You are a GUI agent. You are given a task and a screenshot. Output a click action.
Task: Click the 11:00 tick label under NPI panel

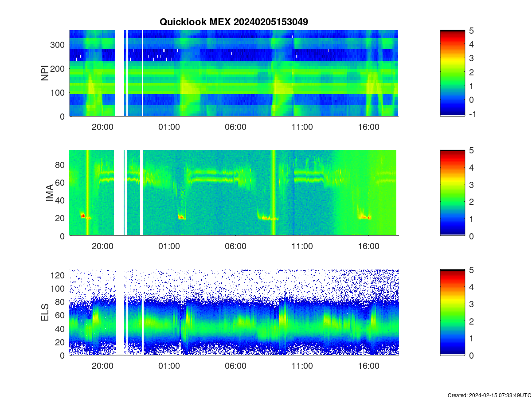tap(302, 127)
